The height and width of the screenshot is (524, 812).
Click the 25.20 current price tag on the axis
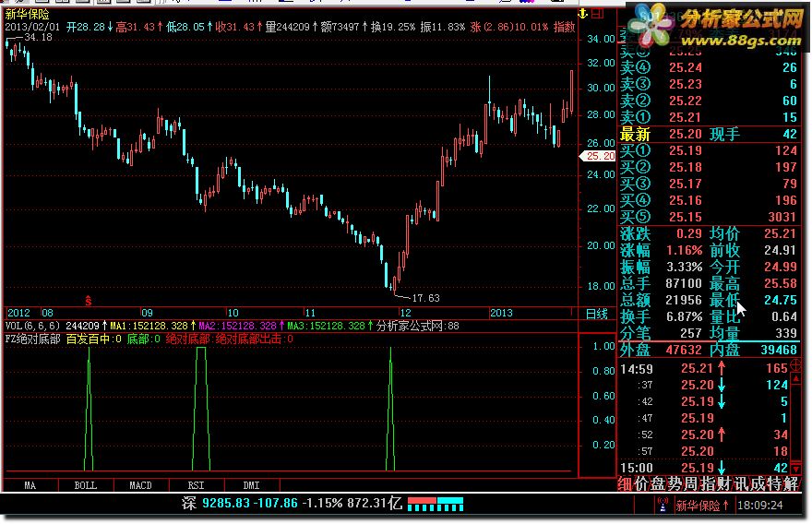click(597, 156)
